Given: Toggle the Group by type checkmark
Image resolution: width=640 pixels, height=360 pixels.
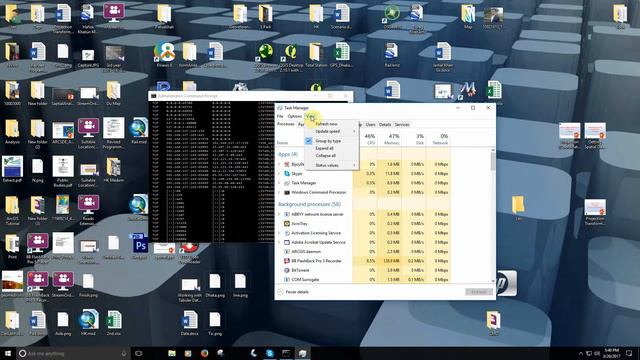Looking at the screenshot, I should tap(331, 141).
